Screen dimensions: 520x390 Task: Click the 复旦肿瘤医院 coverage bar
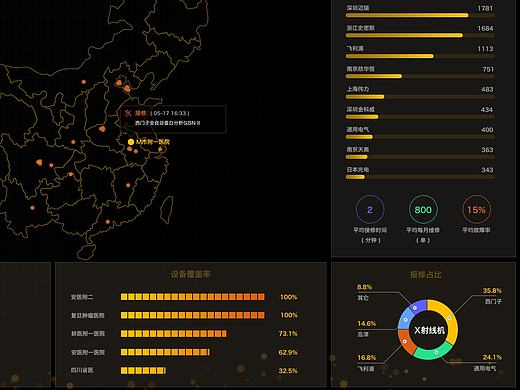pos(193,315)
